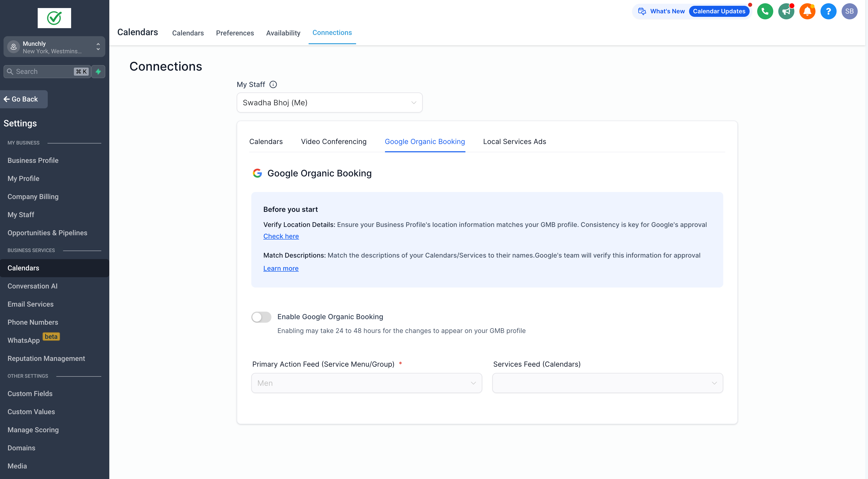Open Manage Scoring settings
This screenshot has height=479, width=868.
[x=33, y=430]
